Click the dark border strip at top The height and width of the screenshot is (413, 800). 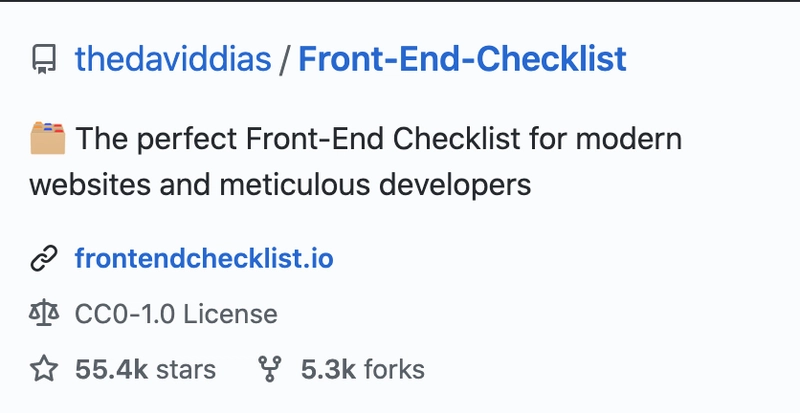[x=400, y=1]
